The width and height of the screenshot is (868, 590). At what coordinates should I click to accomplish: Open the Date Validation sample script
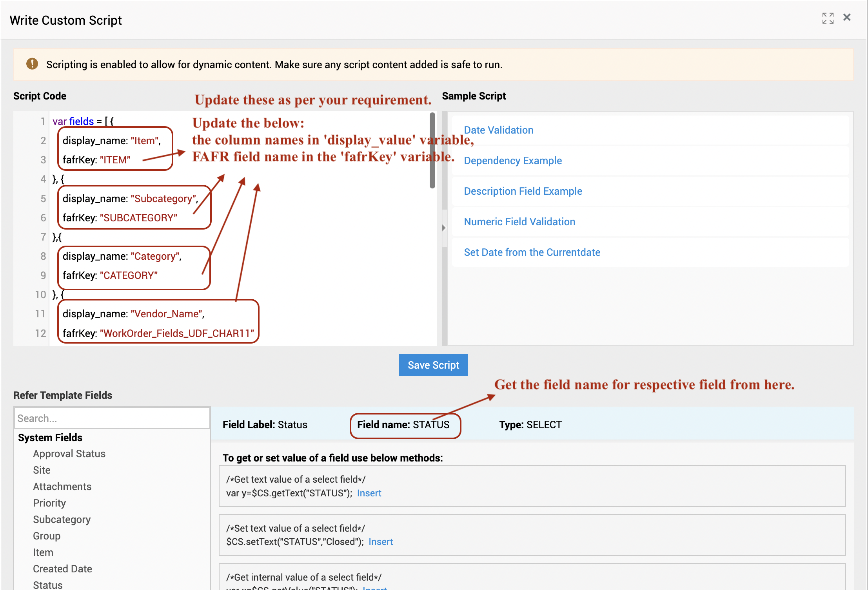(498, 130)
